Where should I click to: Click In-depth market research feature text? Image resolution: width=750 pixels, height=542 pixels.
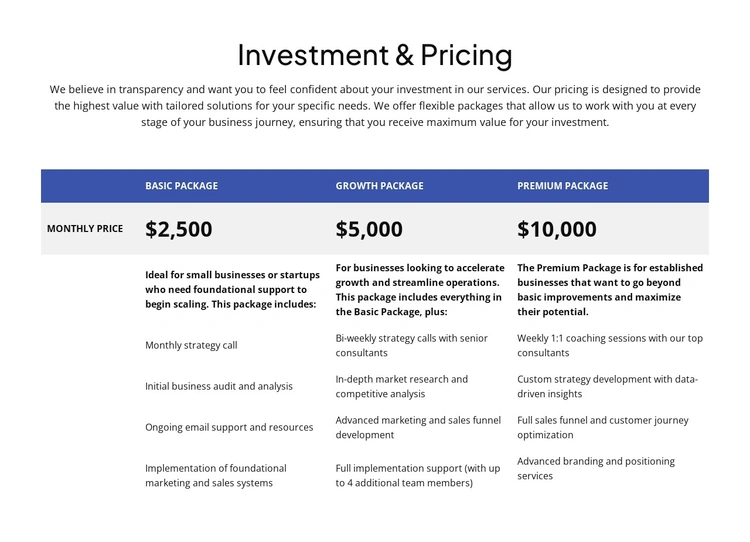(x=401, y=387)
